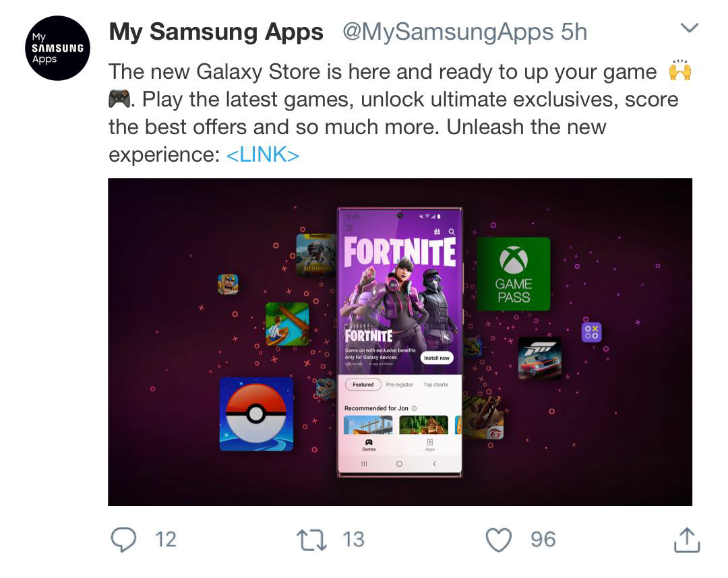
Task: Click the My Samsung Apps profile avatar
Action: 57,49
